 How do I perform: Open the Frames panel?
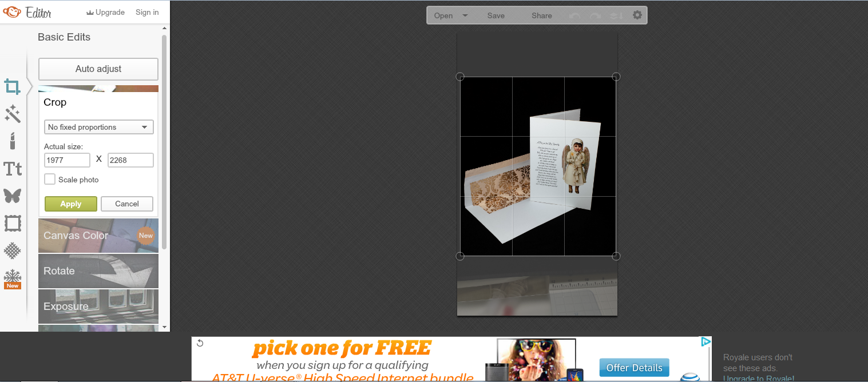pos(13,223)
